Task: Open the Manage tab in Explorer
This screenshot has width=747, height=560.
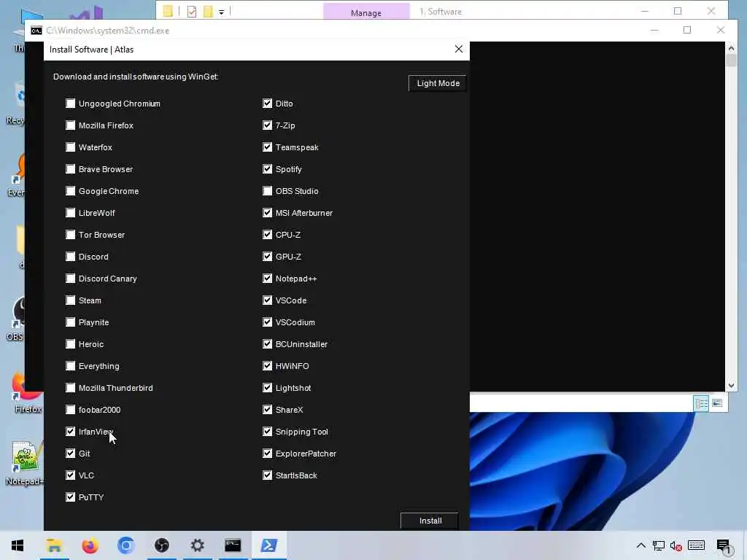Action: coord(366,13)
